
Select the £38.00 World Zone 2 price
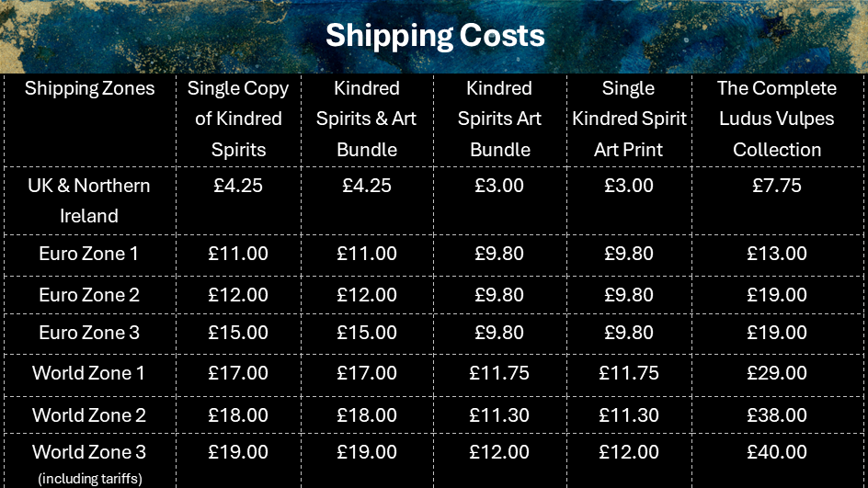pos(777,415)
